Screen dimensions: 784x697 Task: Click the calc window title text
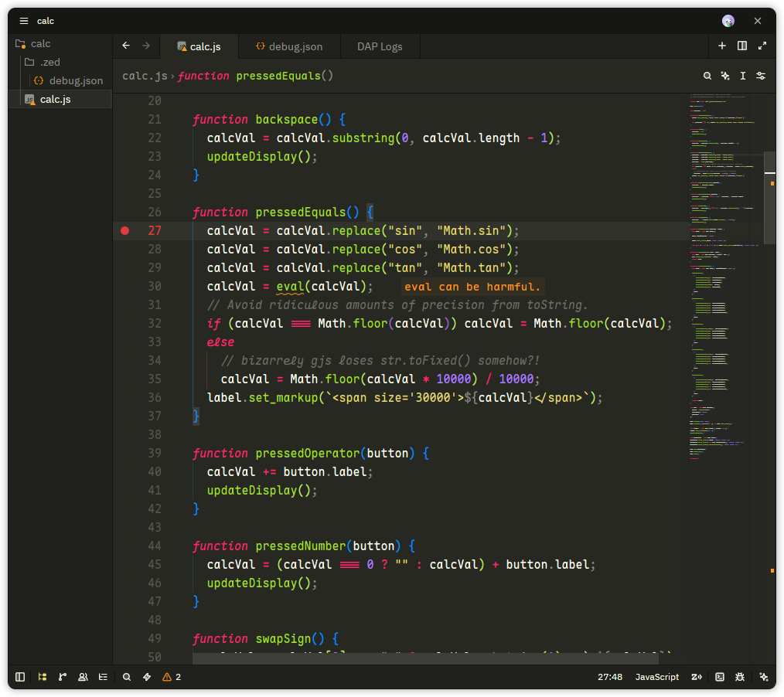pos(45,21)
